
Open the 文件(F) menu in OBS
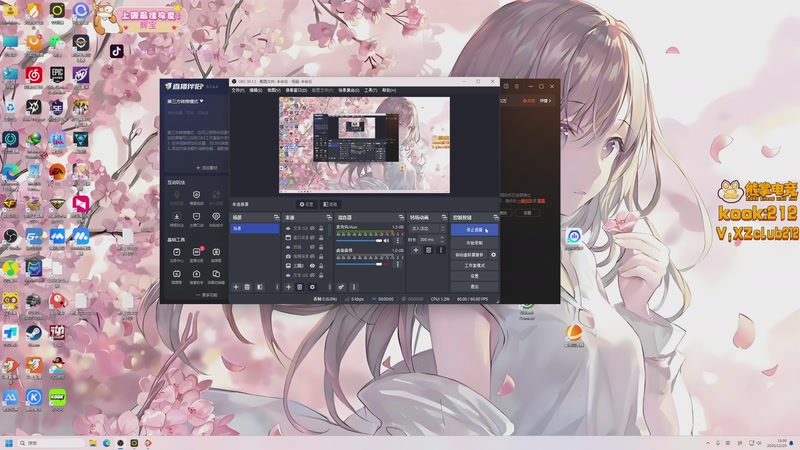point(238,90)
